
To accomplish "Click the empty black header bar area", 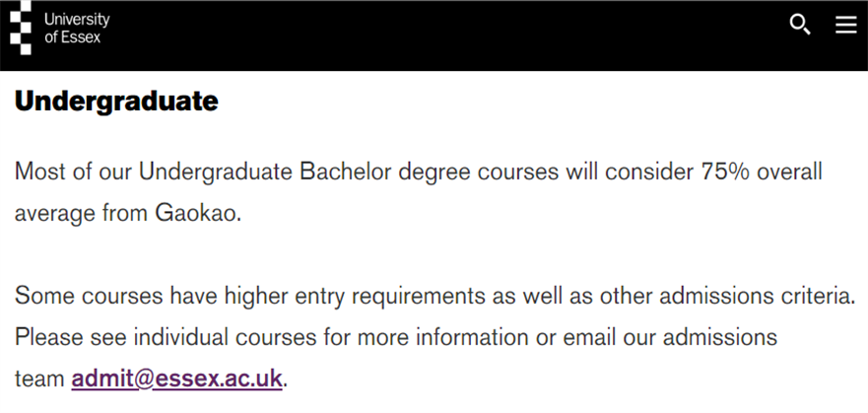I will [442, 34].
